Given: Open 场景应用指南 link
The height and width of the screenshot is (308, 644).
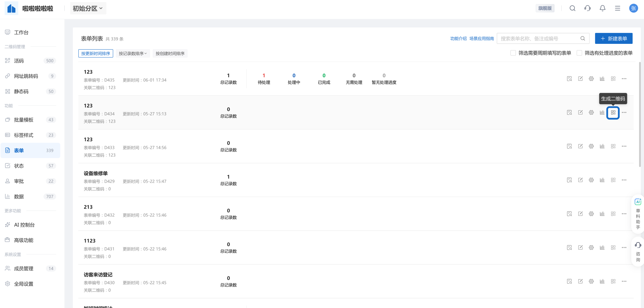Looking at the screenshot, I should tap(482, 38).
